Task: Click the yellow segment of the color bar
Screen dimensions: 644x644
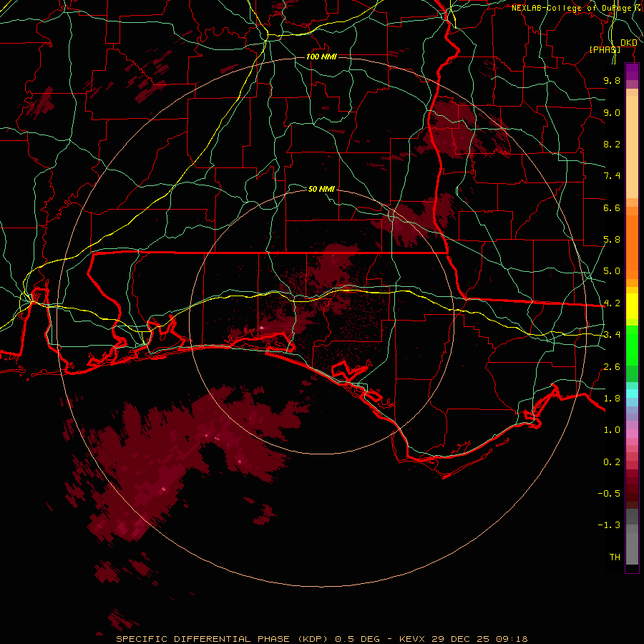Action: click(632, 306)
